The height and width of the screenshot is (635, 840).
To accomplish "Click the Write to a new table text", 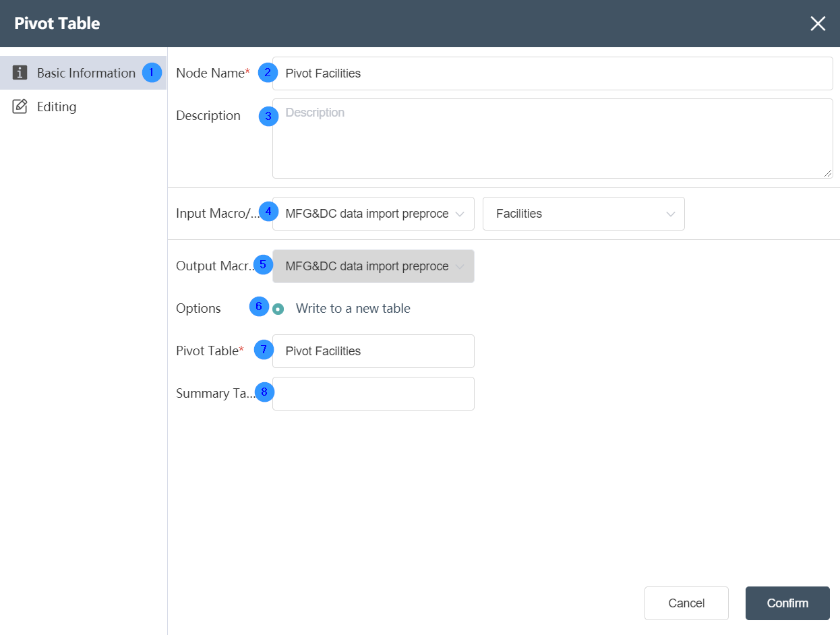I will 353,309.
